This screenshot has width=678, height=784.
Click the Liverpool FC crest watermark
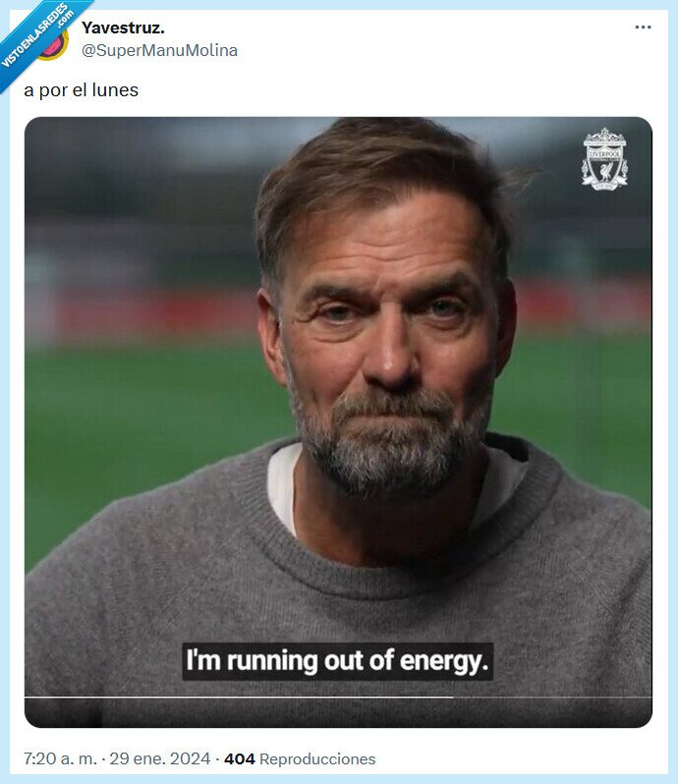pyautogui.click(x=604, y=159)
